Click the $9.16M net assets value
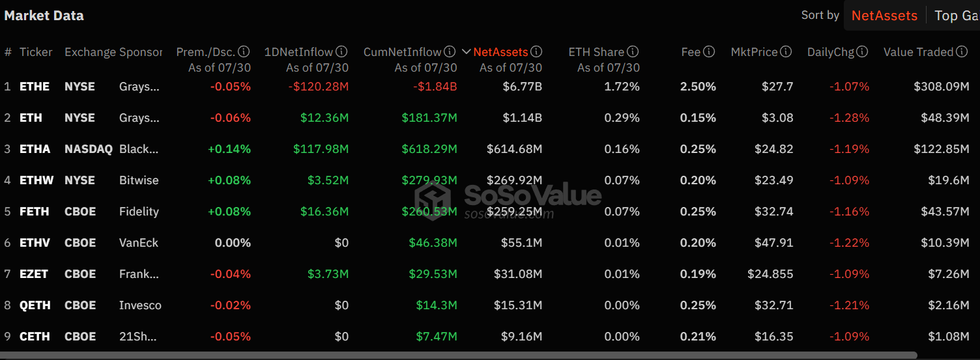 pyautogui.click(x=521, y=337)
